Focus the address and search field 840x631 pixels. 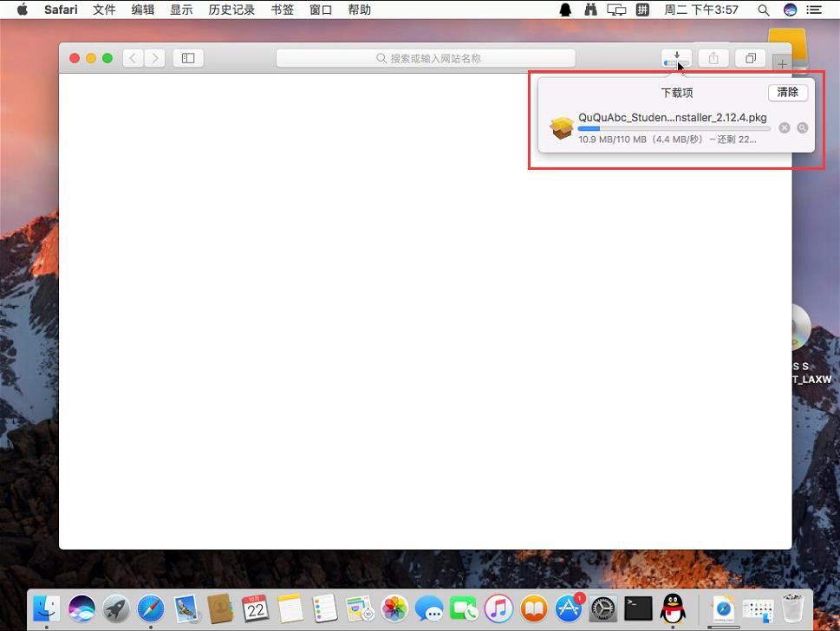coord(426,58)
